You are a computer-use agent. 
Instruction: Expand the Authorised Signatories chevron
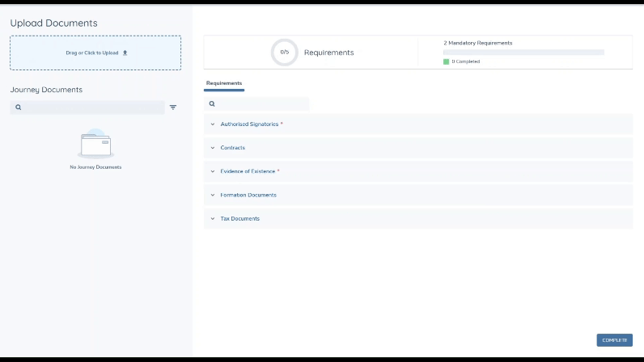tap(213, 124)
